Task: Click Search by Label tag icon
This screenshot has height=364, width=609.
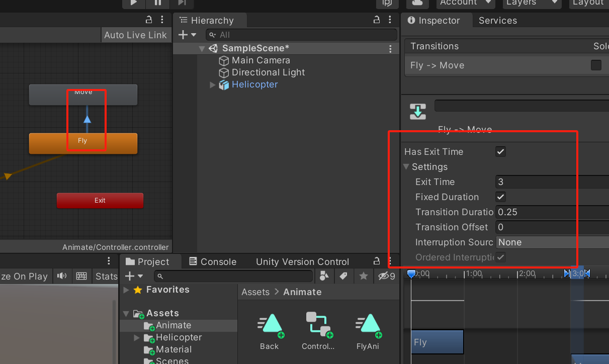Action: click(343, 276)
